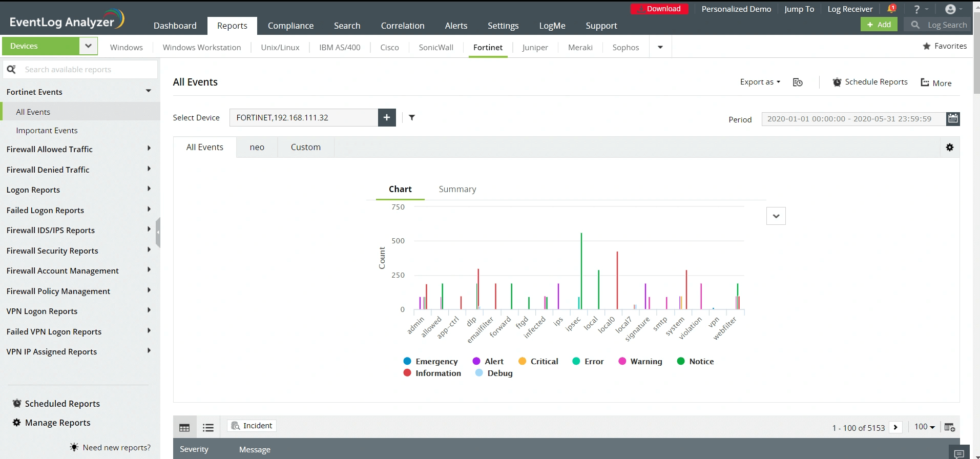Collapse the Fortinet Events section
Image resolution: width=980 pixels, height=459 pixels.
point(149,91)
